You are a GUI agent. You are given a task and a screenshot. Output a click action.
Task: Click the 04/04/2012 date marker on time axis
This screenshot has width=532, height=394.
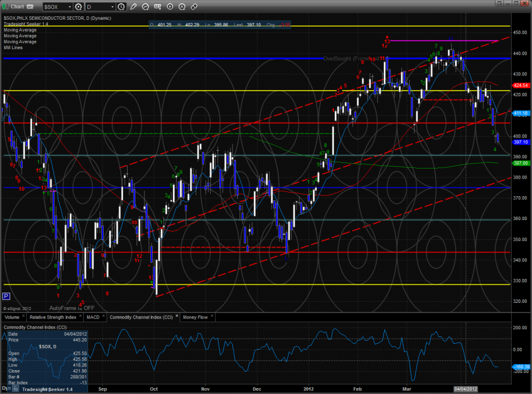pos(466,389)
